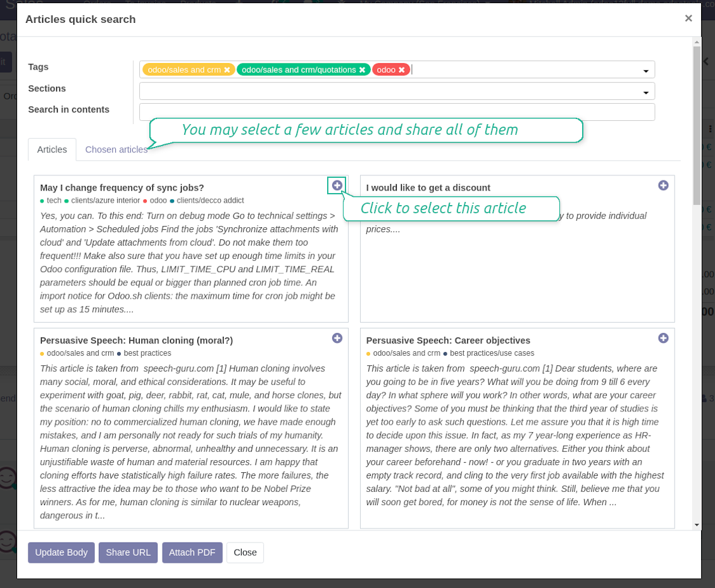
Task: Switch to the Chosen articles tab
Action: point(116,149)
